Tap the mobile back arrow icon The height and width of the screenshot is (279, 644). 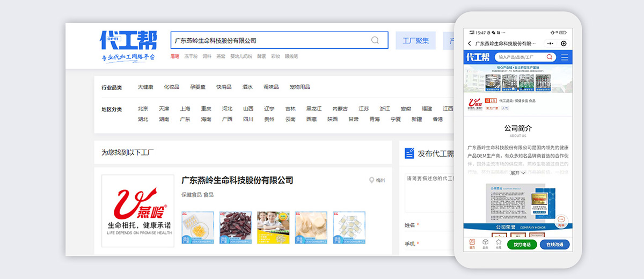click(x=470, y=43)
